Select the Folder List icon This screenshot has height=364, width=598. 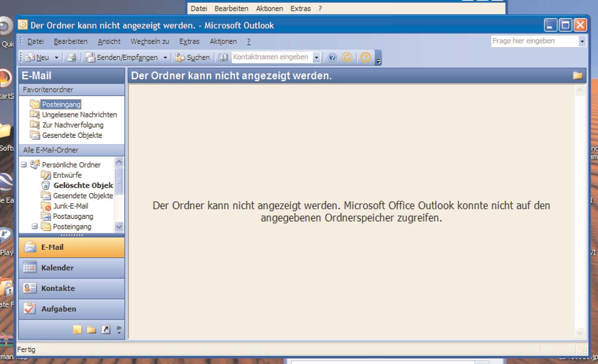[x=91, y=329]
